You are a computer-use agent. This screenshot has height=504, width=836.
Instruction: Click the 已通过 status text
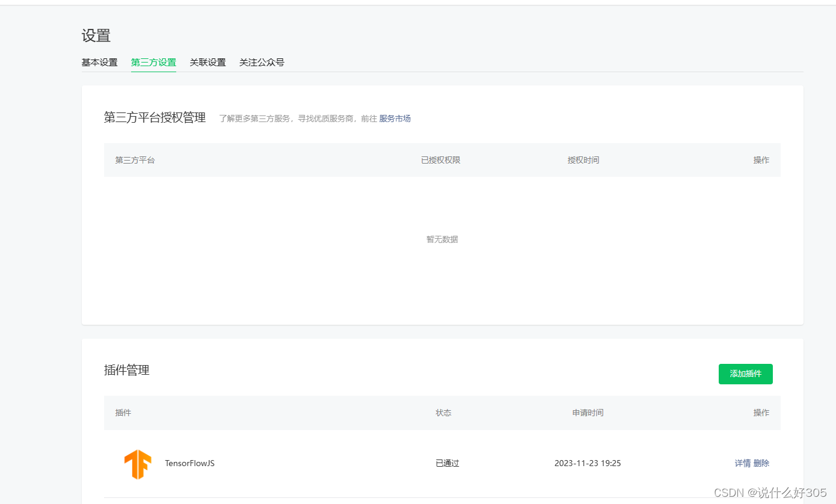tap(447, 463)
